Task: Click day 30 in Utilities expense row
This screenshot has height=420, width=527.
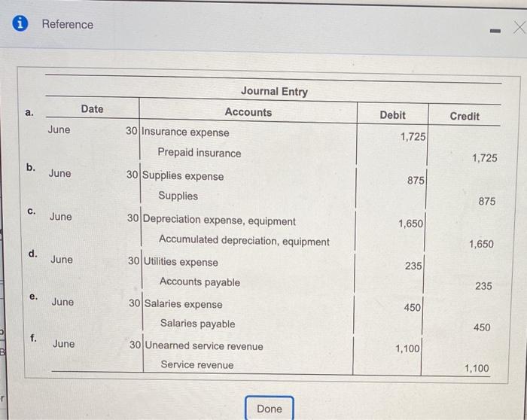Action: click(134, 260)
